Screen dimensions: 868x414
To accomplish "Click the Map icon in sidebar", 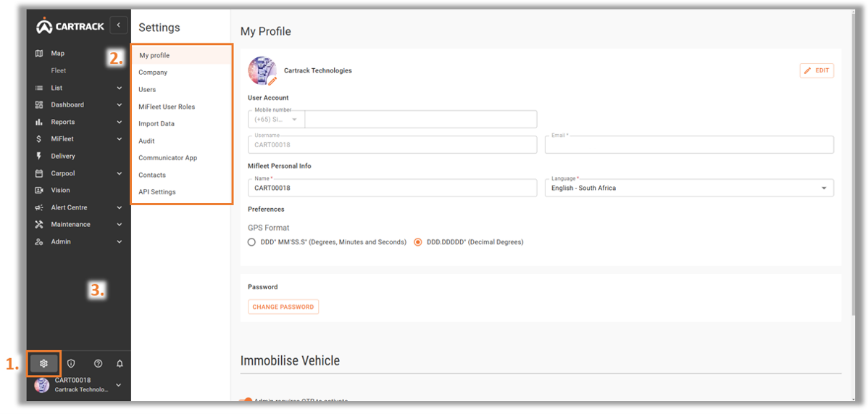I will point(38,54).
